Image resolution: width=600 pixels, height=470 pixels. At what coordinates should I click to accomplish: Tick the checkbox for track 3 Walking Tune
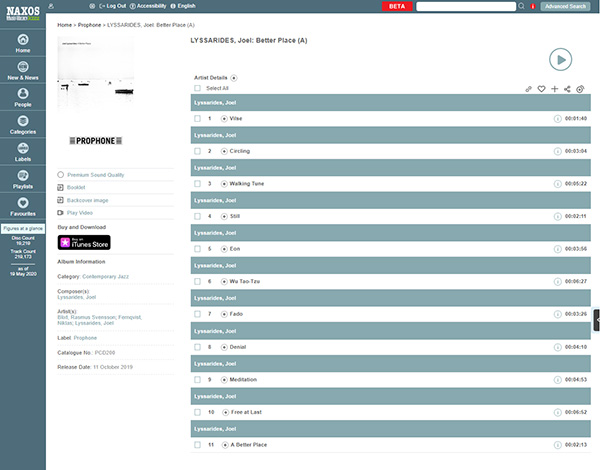[x=197, y=184]
